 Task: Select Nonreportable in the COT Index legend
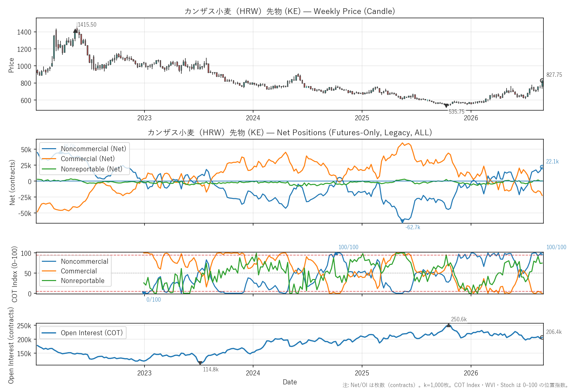tap(83, 281)
